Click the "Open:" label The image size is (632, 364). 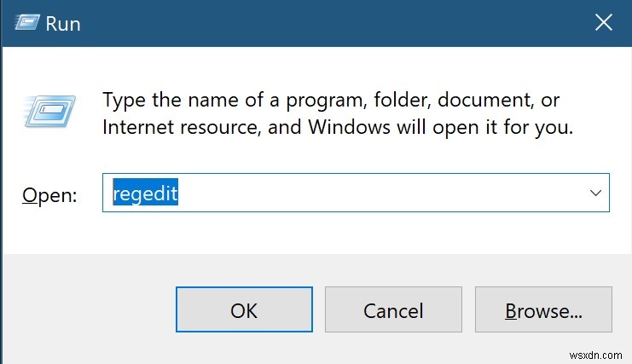[x=49, y=195]
